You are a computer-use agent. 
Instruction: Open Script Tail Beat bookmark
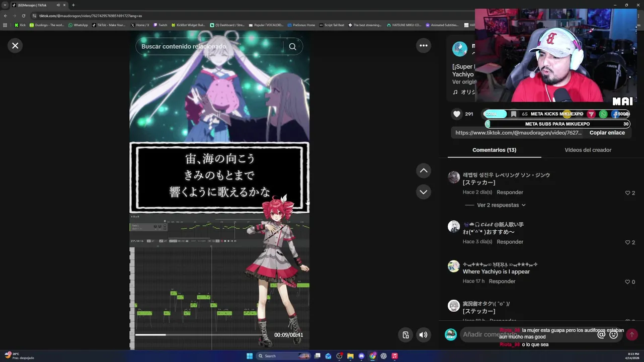pyautogui.click(x=332, y=25)
